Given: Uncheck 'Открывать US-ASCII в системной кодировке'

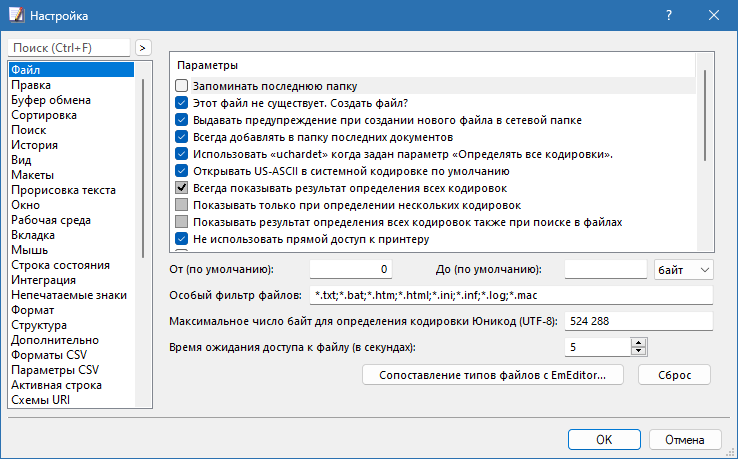Looking at the screenshot, I should [182, 170].
